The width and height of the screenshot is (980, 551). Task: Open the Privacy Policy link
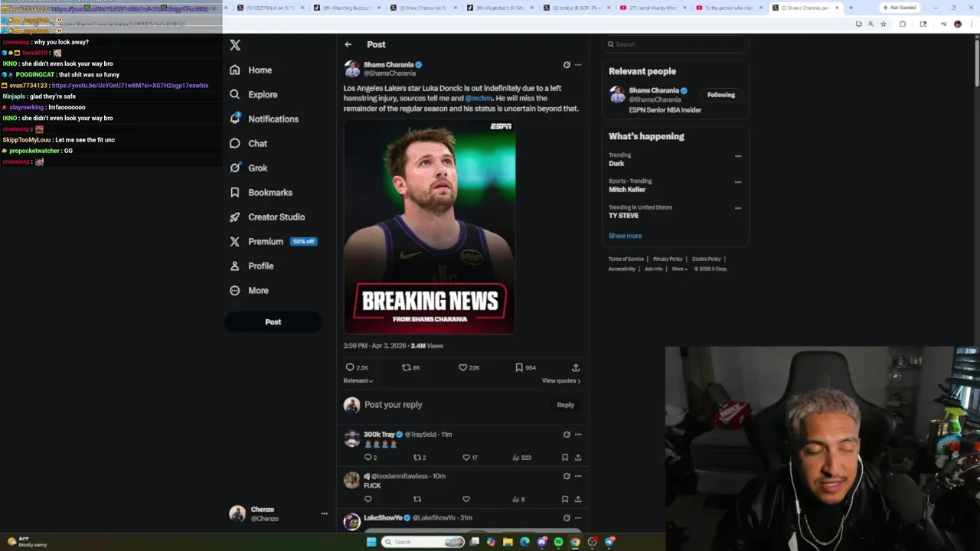(x=668, y=259)
